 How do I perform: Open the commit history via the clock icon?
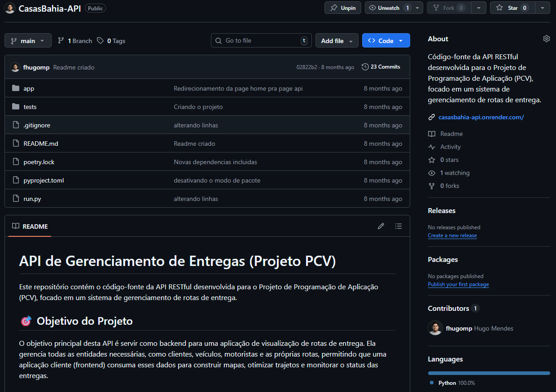[x=364, y=66]
